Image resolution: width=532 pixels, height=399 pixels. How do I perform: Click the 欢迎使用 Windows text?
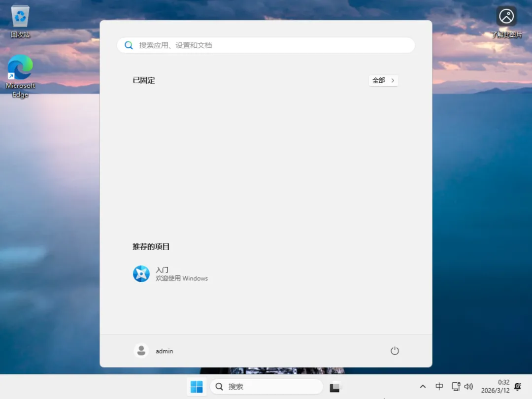(181, 278)
